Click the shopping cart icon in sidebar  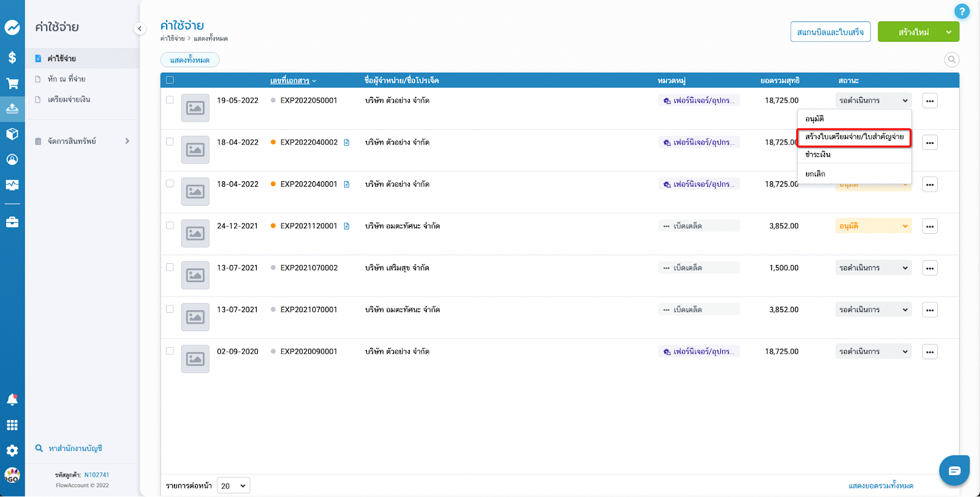(x=12, y=83)
